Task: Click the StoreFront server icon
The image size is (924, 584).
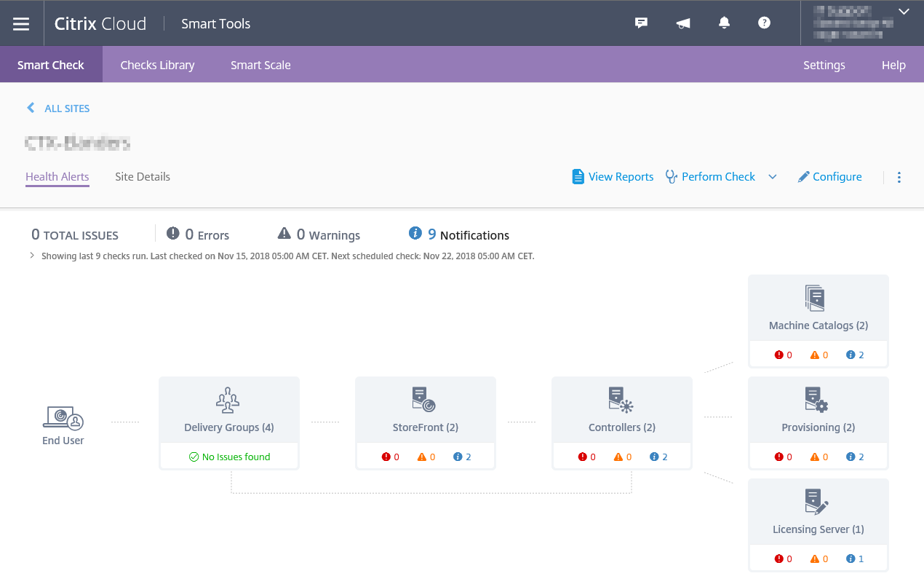Action: tap(424, 400)
